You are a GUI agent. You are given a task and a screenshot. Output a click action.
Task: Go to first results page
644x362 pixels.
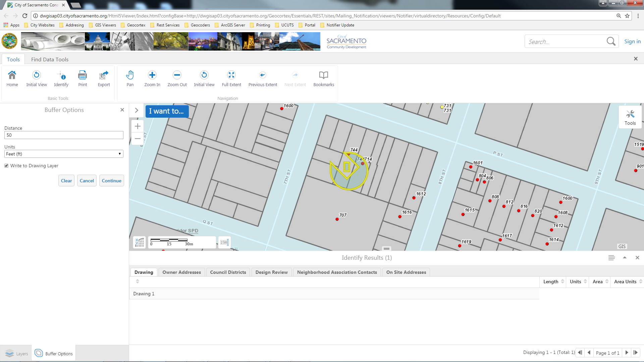click(580, 353)
